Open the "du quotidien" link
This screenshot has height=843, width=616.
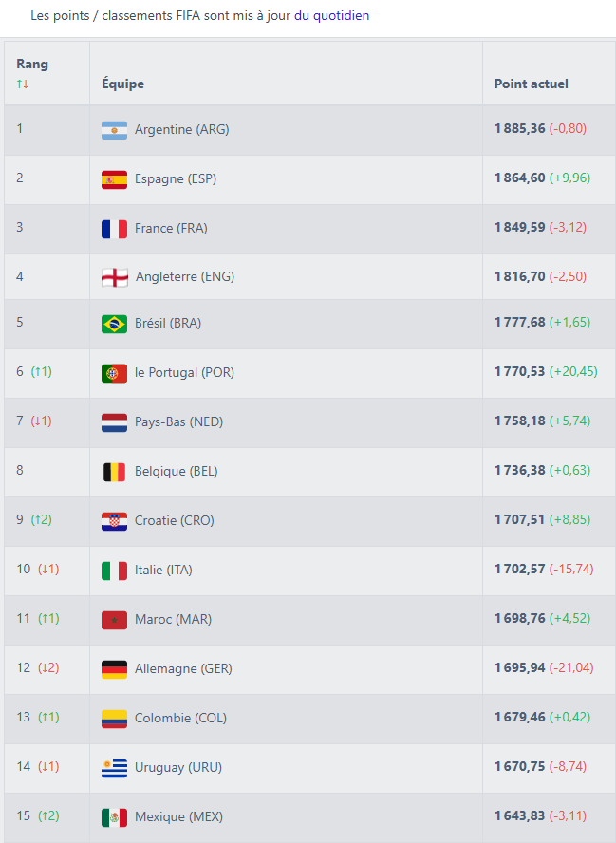coord(331,16)
